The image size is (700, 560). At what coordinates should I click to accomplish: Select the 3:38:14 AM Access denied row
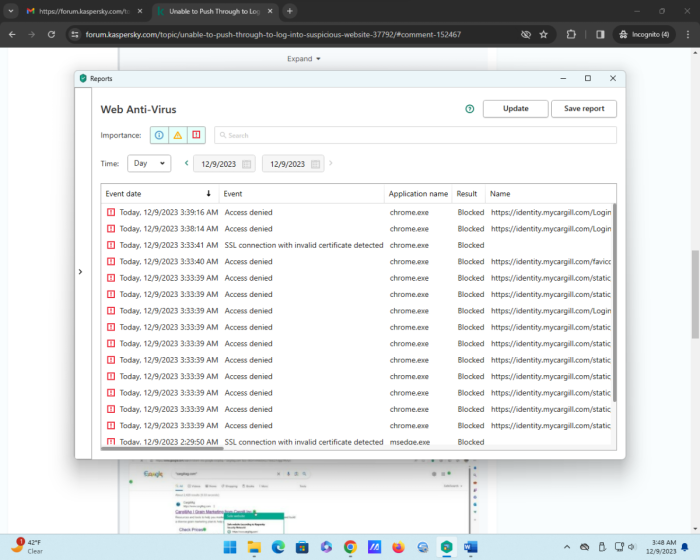(x=357, y=229)
